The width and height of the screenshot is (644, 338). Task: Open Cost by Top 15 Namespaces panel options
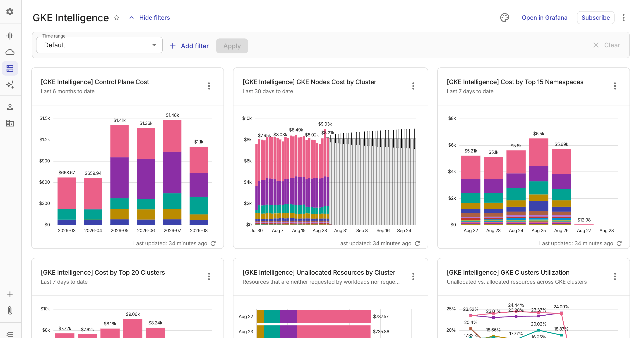tap(615, 86)
